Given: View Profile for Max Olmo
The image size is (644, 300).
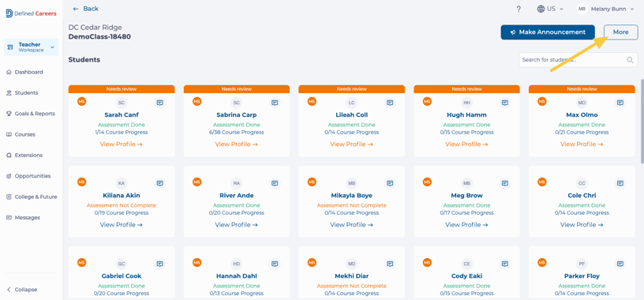Looking at the screenshot, I should coord(582,144).
